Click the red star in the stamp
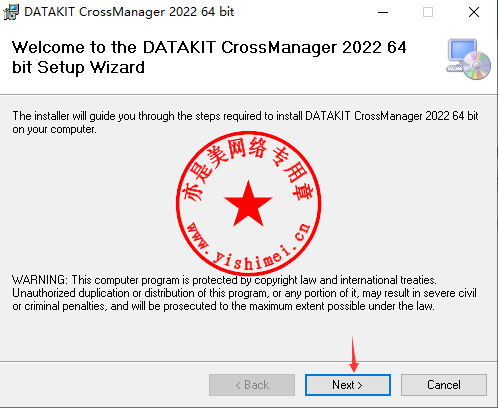Viewport: 498px width, 408px height. pos(248,204)
